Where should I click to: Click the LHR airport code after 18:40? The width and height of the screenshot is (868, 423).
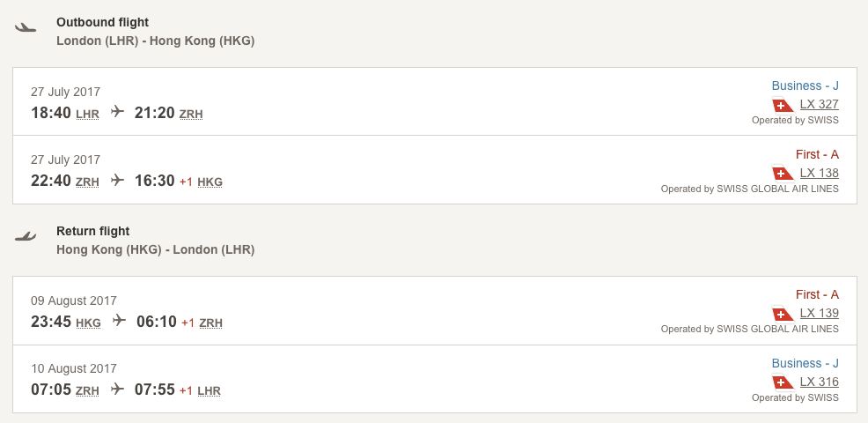point(87,115)
